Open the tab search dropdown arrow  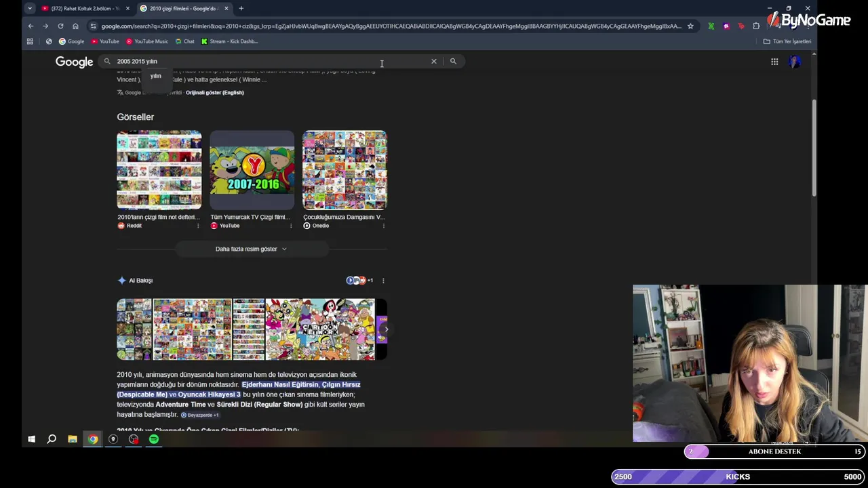coord(29,8)
